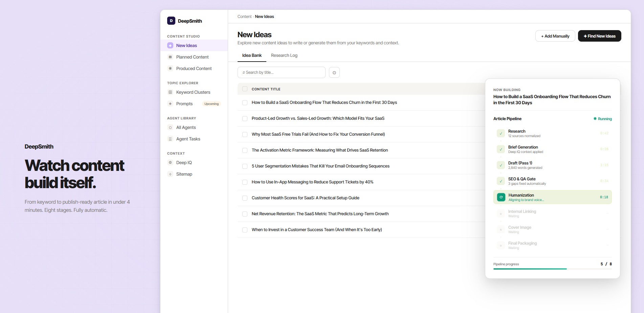Click the Produced Content icon

tap(170, 68)
